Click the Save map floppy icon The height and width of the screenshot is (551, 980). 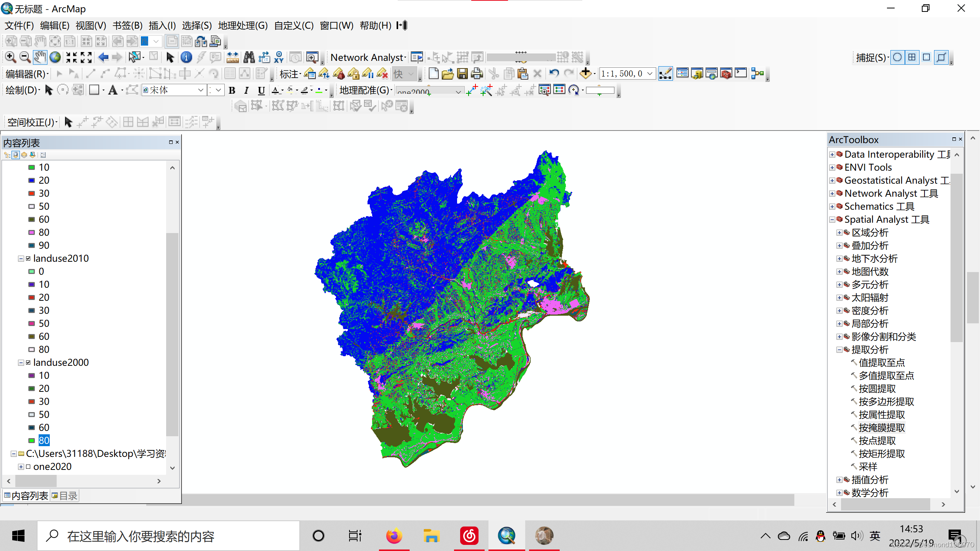click(462, 73)
